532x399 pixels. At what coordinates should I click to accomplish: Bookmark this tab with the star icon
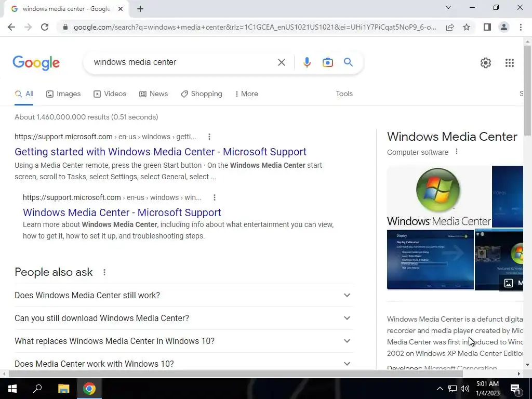tap(467, 27)
